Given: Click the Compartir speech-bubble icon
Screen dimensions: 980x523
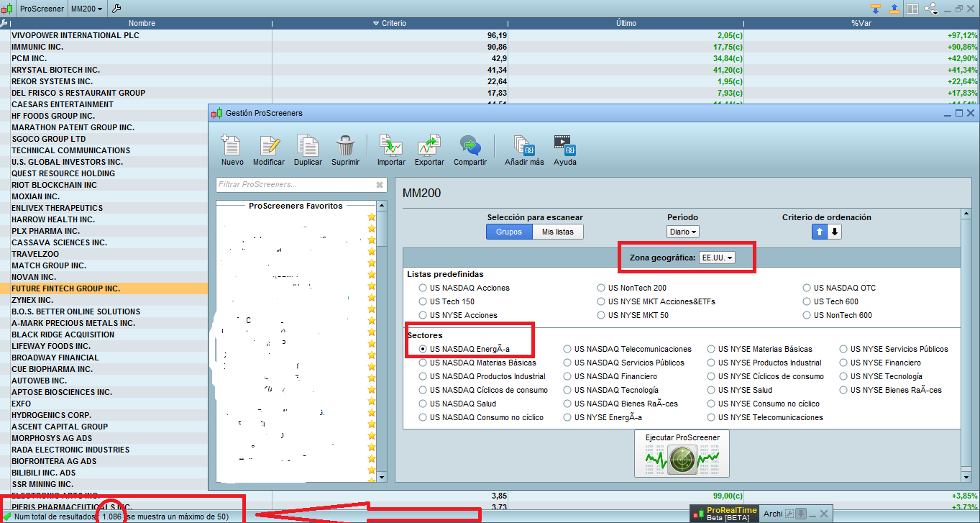Looking at the screenshot, I should pos(470,145).
